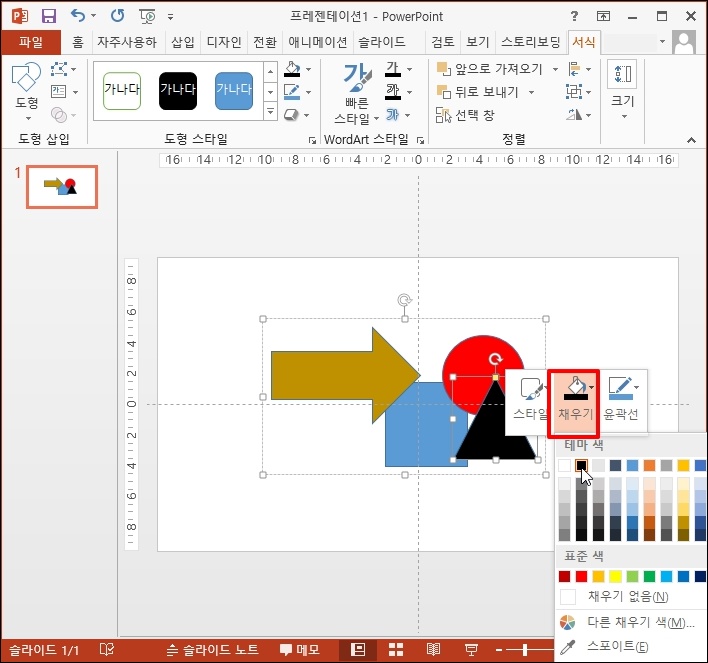
Task: Pick the standard red color swatch
Action: (582, 576)
